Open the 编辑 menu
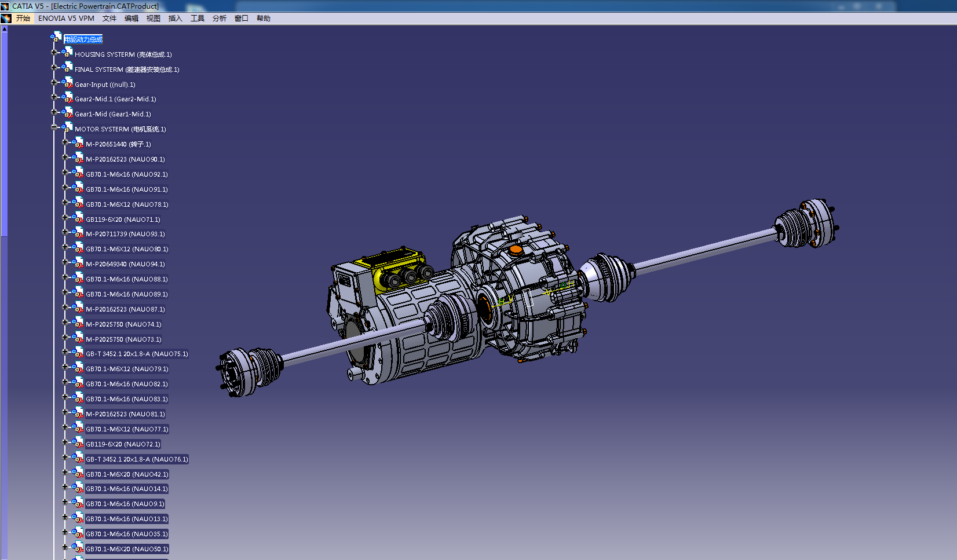 click(x=132, y=19)
